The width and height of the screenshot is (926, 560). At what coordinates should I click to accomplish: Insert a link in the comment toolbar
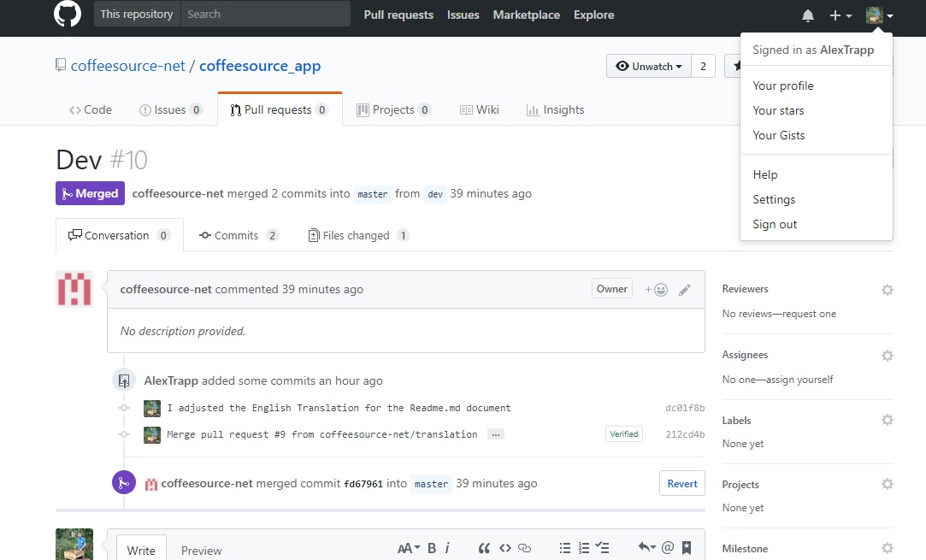coord(524,548)
